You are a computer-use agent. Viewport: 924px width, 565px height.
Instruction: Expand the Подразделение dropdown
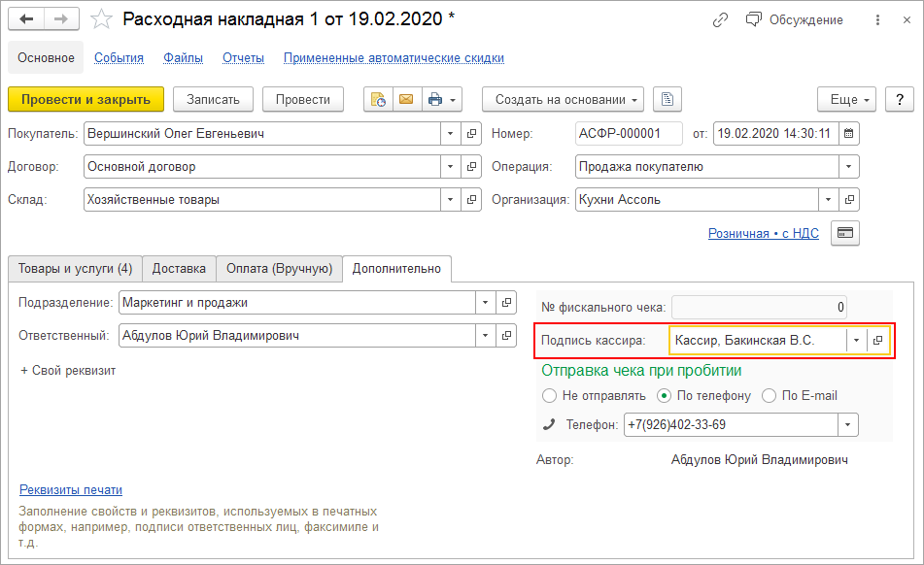(485, 303)
